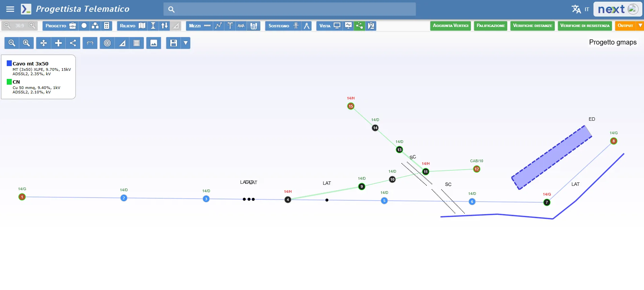Click the concentric circles target tool
644x290 pixels.
(107, 43)
